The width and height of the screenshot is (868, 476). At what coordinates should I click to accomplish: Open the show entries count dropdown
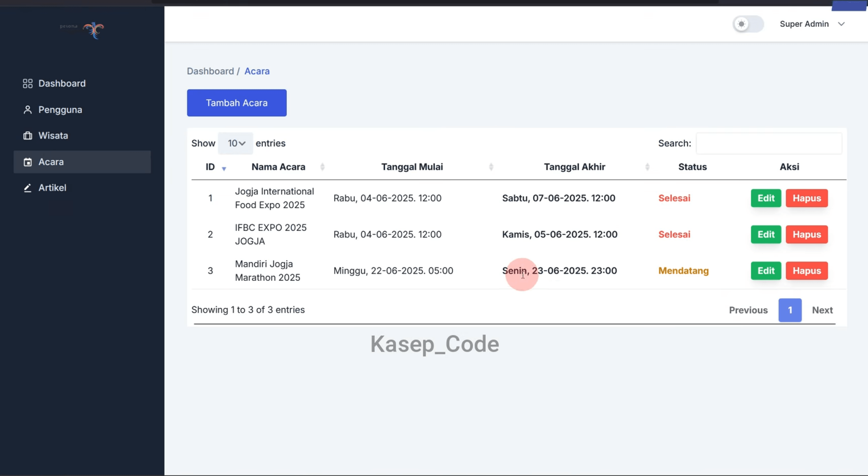(236, 143)
